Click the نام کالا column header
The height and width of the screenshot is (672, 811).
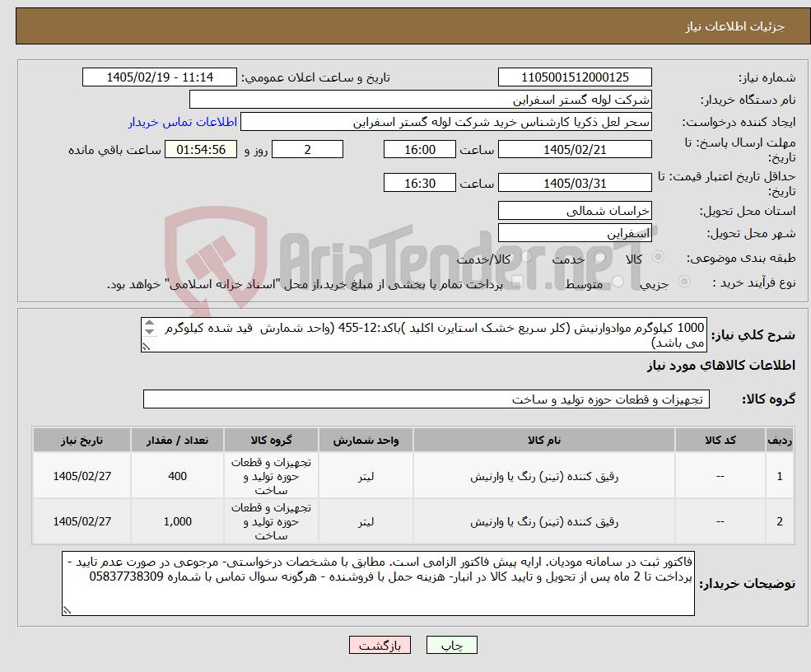click(x=544, y=441)
